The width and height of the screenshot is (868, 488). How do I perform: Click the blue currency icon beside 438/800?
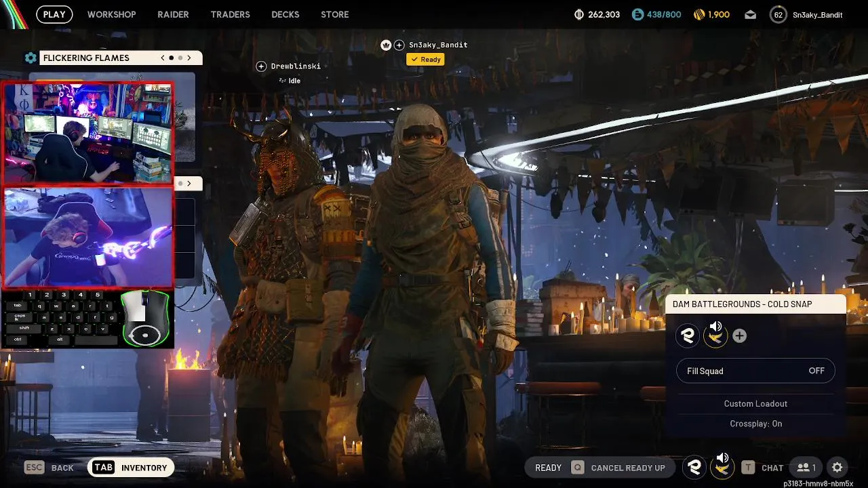point(637,14)
